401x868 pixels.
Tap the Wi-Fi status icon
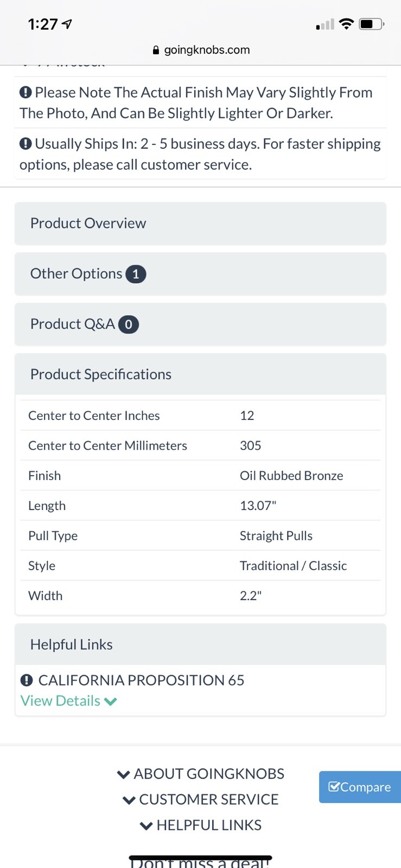click(x=346, y=24)
